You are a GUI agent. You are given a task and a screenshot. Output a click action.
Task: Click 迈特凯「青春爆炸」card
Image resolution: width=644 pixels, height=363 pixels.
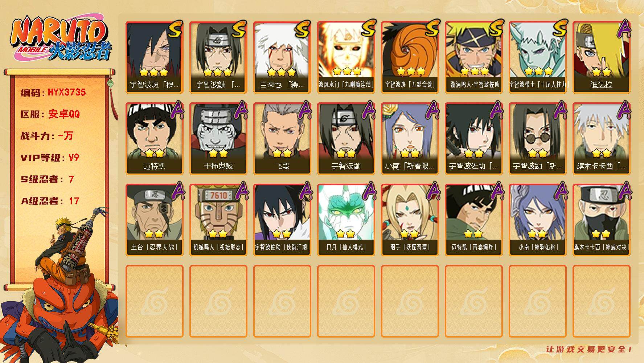click(x=474, y=220)
